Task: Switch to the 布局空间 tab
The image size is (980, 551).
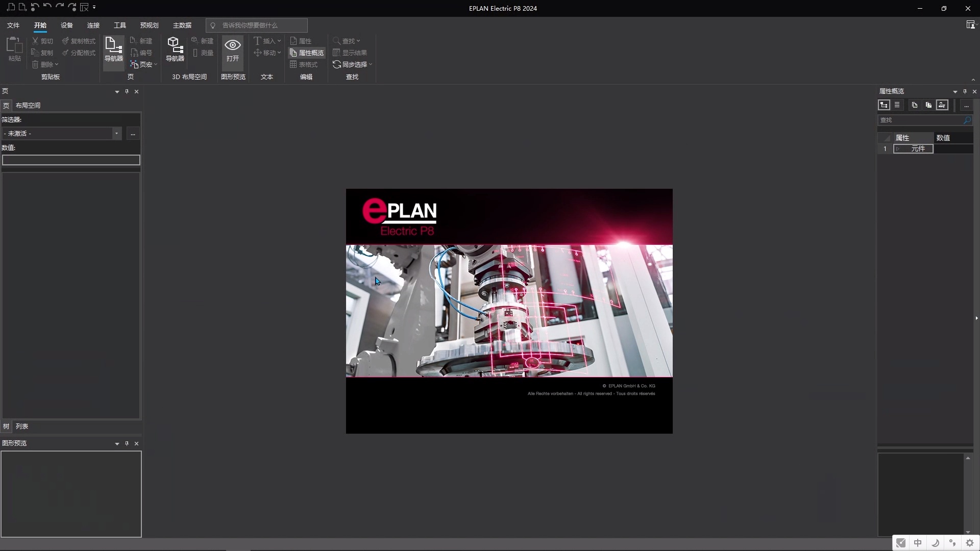Action: point(28,106)
